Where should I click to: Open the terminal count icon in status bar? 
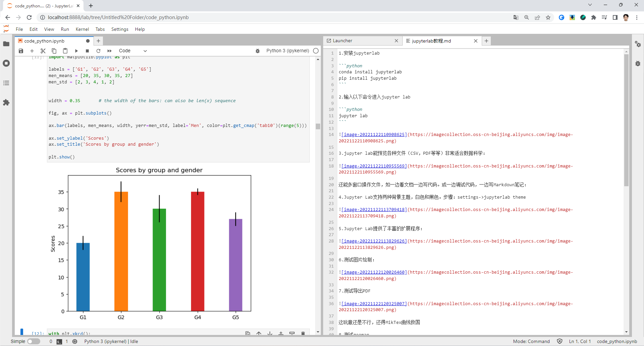(59, 342)
